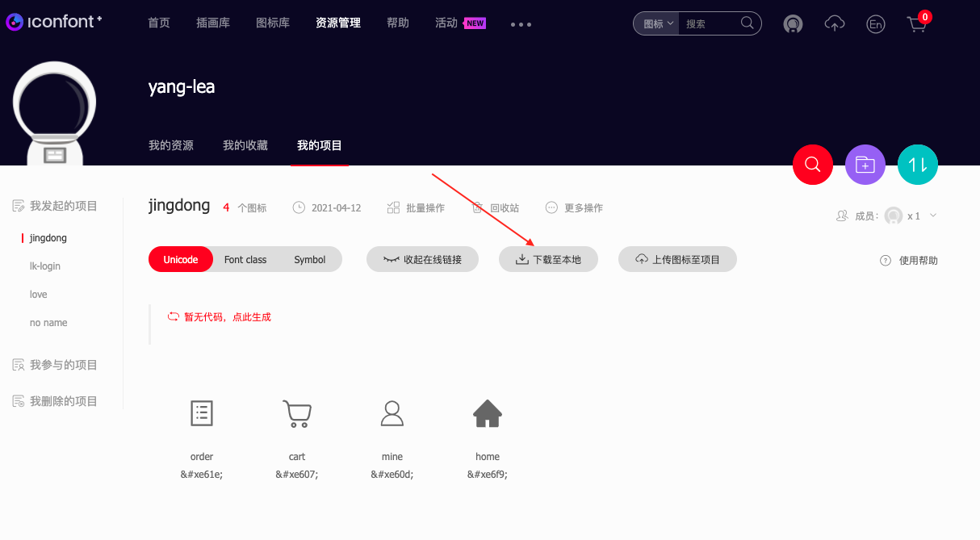Select 我参与的项目 in sidebar

pyautogui.click(x=55, y=365)
